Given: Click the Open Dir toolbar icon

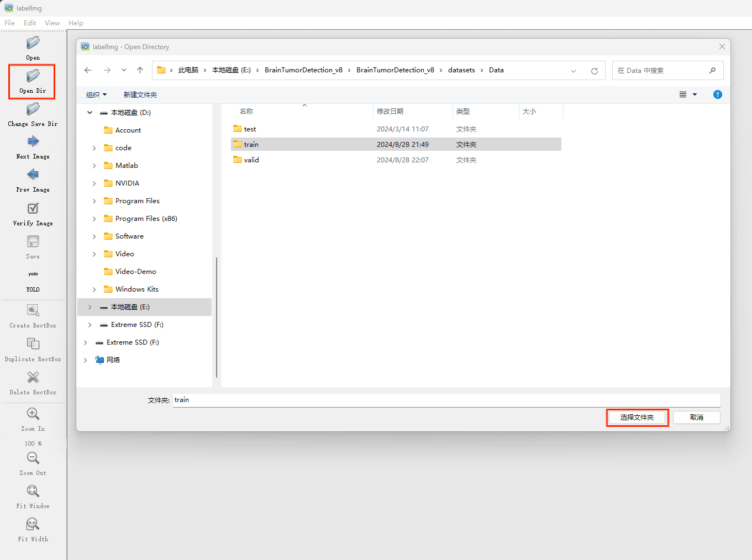Looking at the screenshot, I should 33,76.
